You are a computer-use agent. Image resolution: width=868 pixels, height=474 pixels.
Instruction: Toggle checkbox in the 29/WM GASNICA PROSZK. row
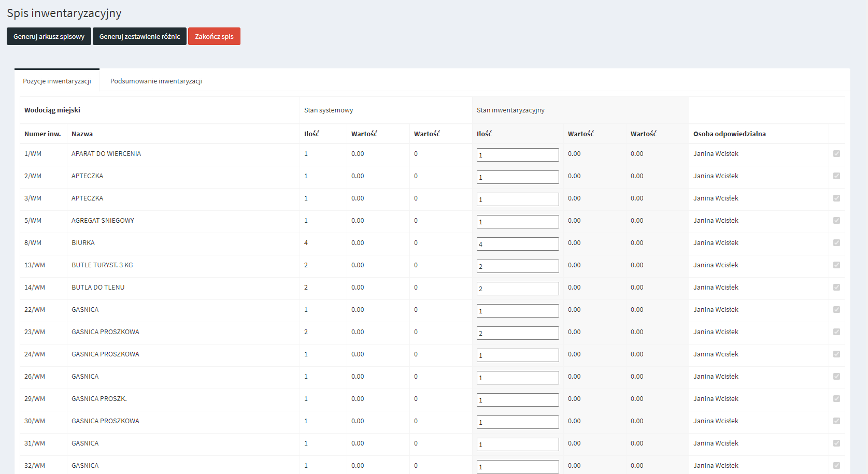836,399
